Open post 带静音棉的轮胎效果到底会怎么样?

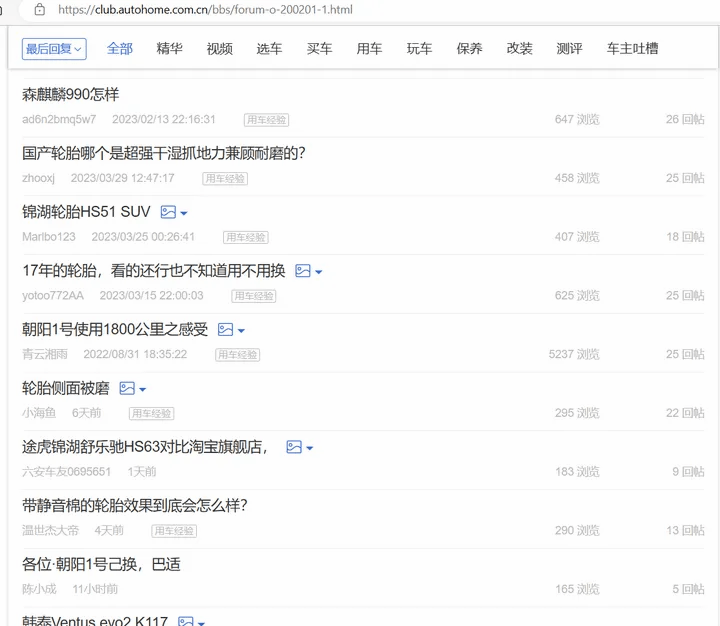tap(134, 505)
